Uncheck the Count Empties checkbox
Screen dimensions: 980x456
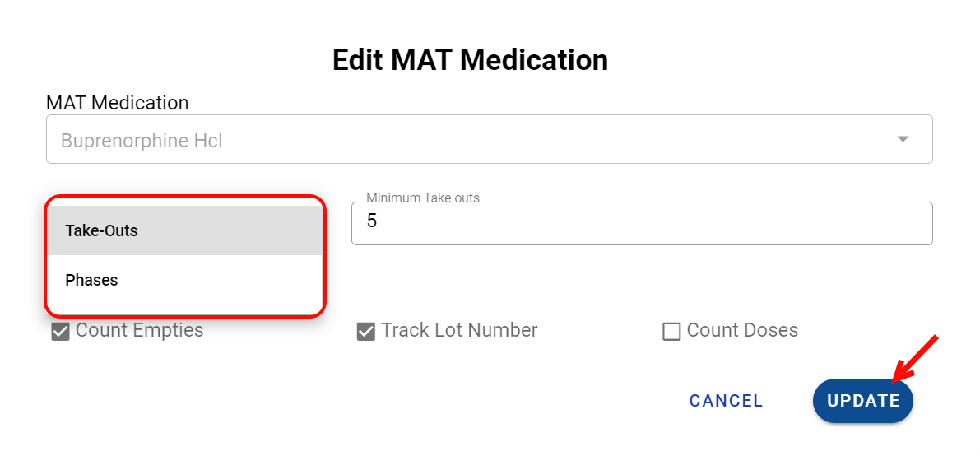60,332
